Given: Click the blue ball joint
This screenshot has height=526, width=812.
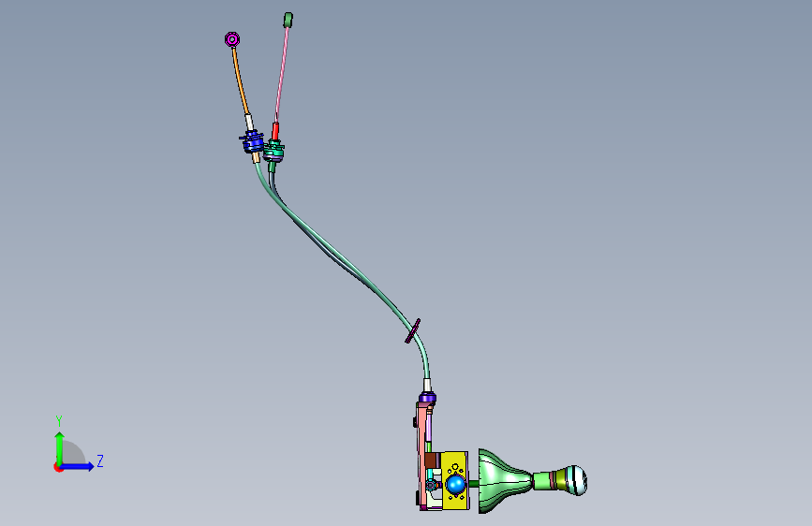Looking at the screenshot, I should (x=456, y=485).
